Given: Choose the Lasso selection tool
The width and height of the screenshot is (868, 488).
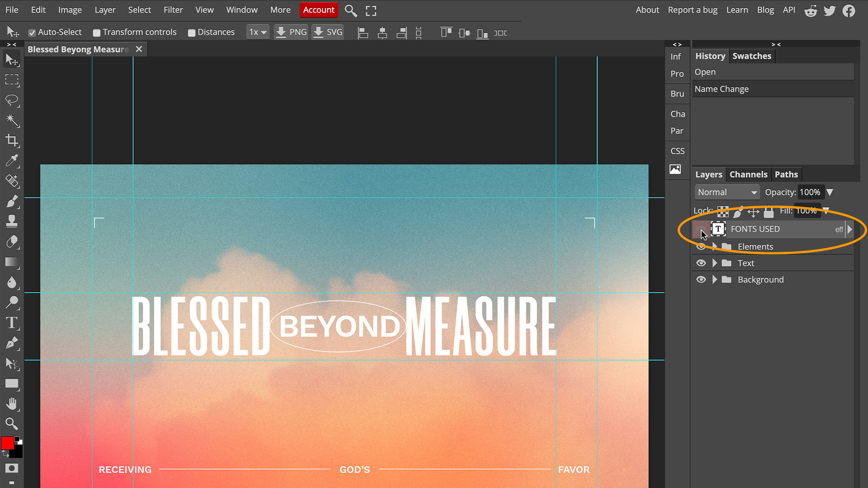Looking at the screenshot, I should [12, 100].
